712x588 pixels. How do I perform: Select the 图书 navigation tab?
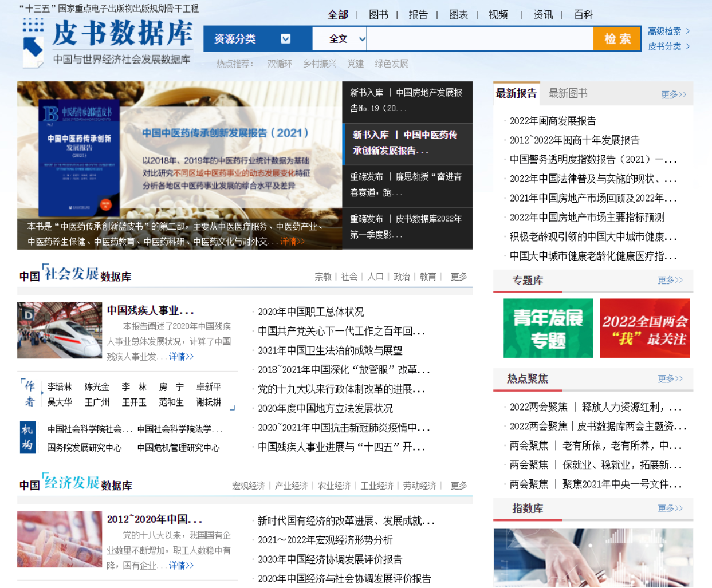tap(378, 15)
